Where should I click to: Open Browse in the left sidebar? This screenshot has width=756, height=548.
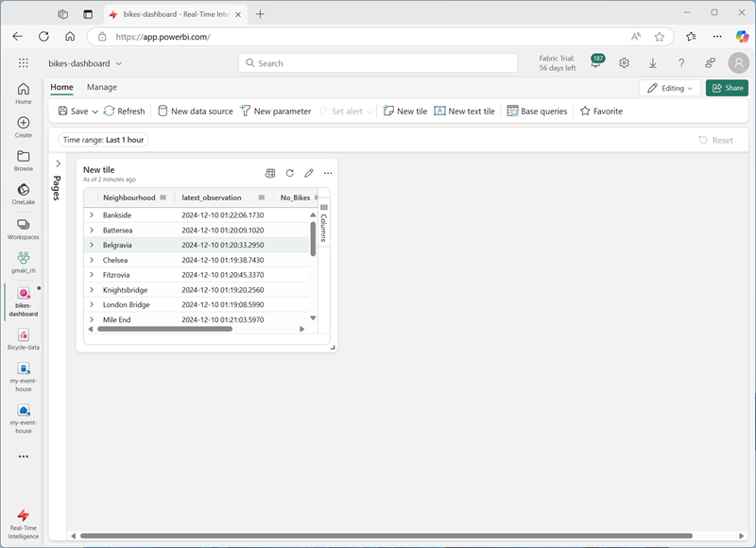[23, 161]
